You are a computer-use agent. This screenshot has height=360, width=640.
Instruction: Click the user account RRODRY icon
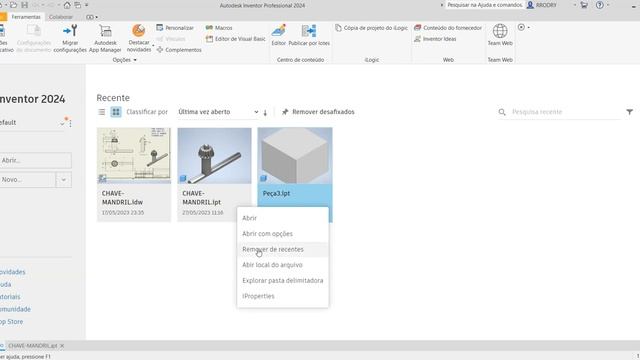point(530,5)
